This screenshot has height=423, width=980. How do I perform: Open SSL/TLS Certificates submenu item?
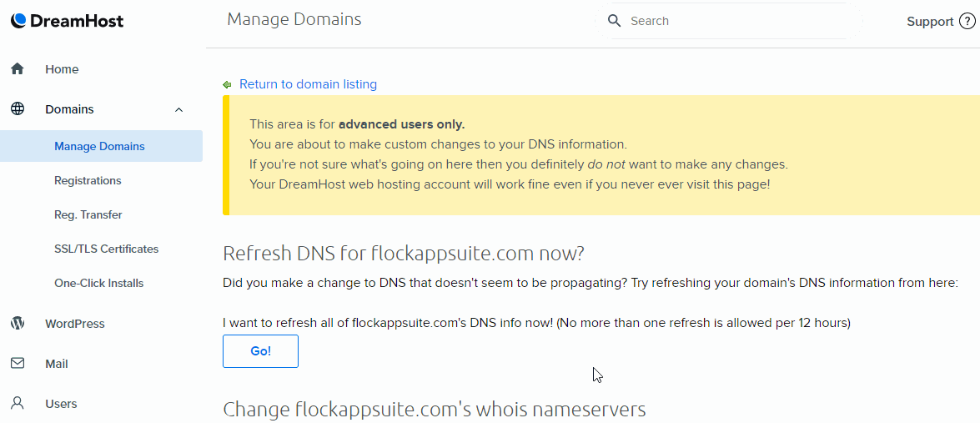(106, 249)
